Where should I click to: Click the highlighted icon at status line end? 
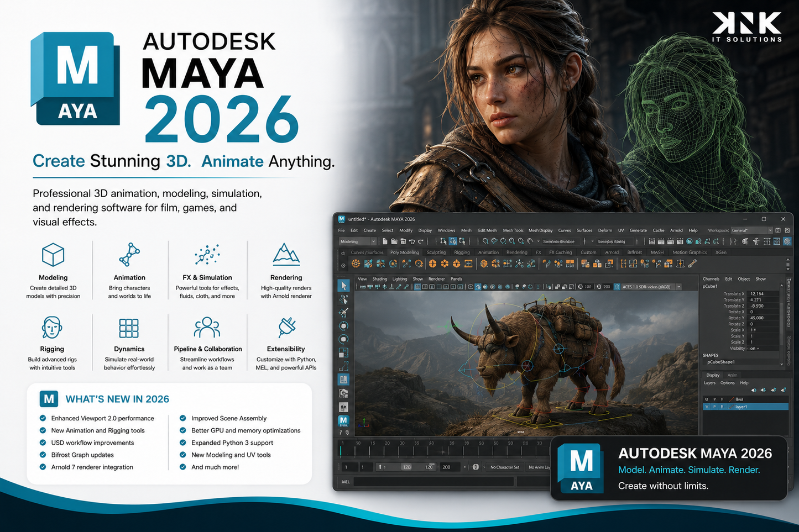tap(787, 241)
